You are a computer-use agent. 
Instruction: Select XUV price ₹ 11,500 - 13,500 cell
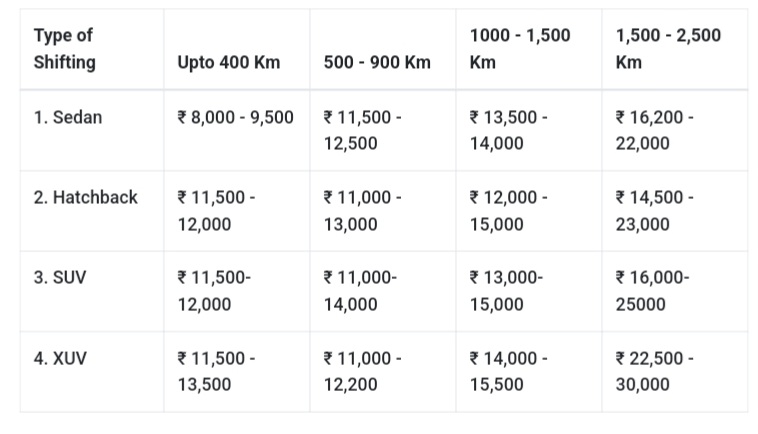(216, 370)
